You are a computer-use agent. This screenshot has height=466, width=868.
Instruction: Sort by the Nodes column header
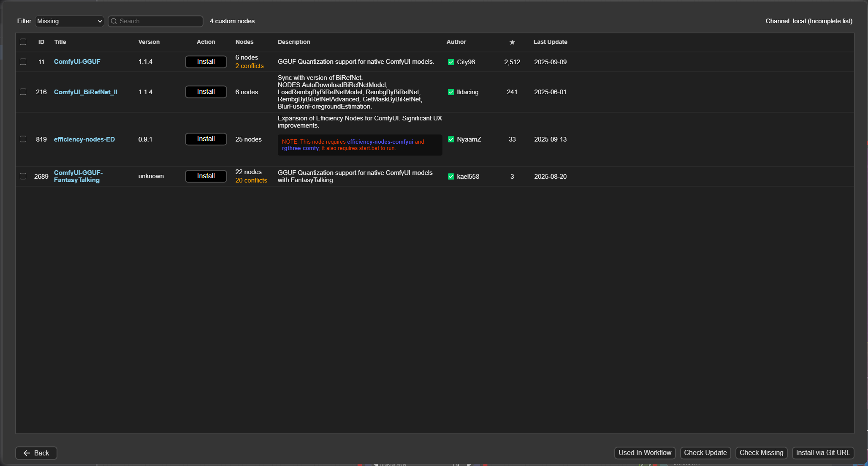[x=244, y=42]
